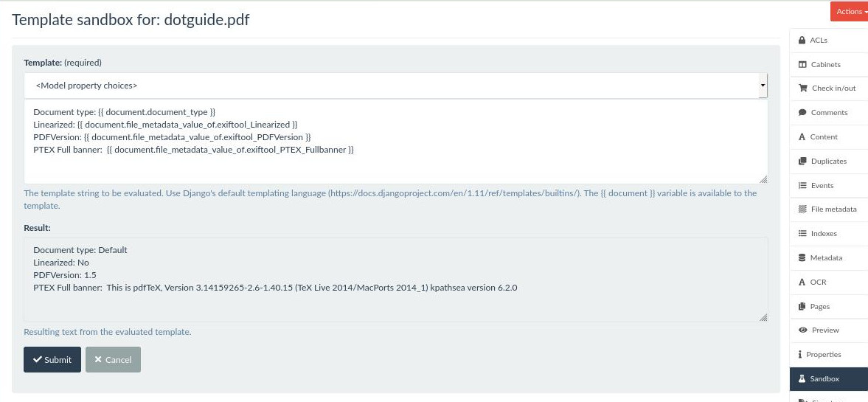Click the Result textarea resize handle
The width and height of the screenshot is (868, 402).
coord(763,318)
